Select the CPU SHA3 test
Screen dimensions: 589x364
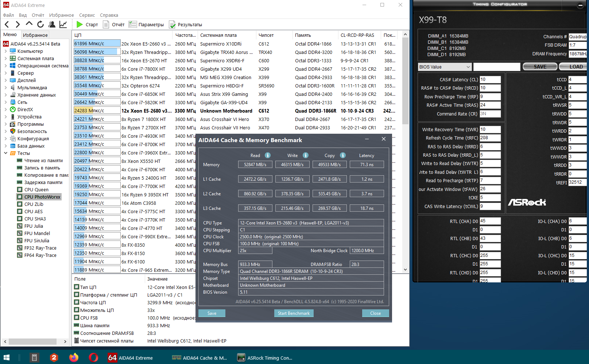pos(35,219)
